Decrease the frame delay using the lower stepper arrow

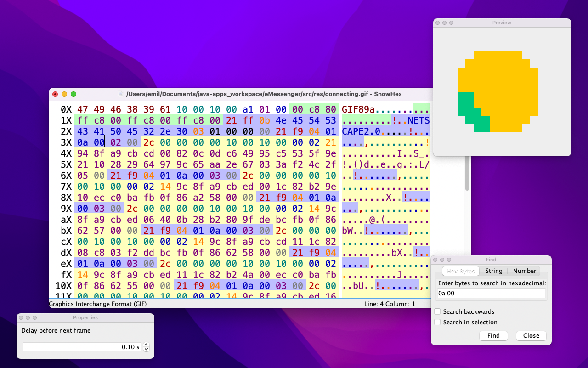[x=146, y=350]
